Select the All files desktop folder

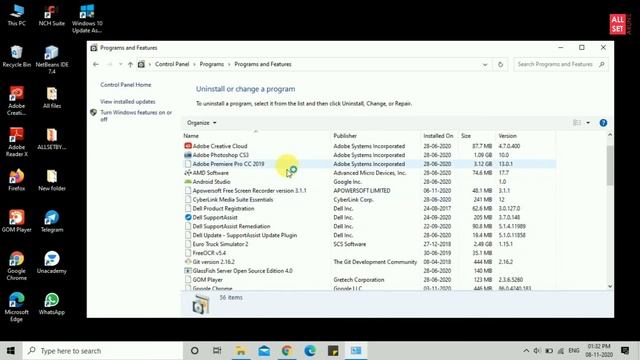tap(51, 98)
